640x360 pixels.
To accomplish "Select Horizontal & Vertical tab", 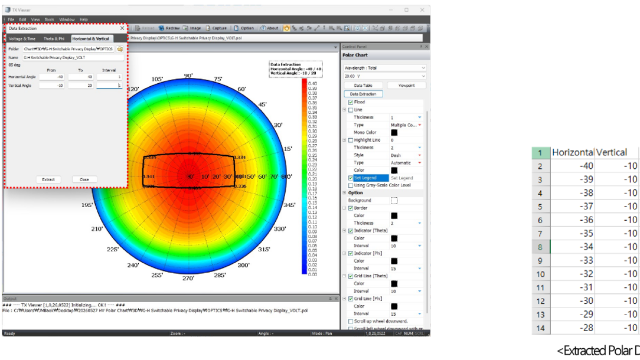I will point(91,38).
